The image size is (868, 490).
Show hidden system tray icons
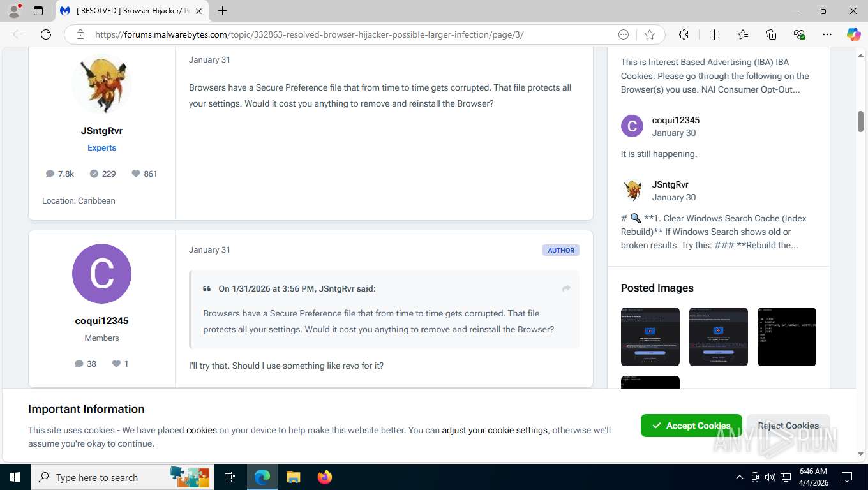[x=740, y=477]
